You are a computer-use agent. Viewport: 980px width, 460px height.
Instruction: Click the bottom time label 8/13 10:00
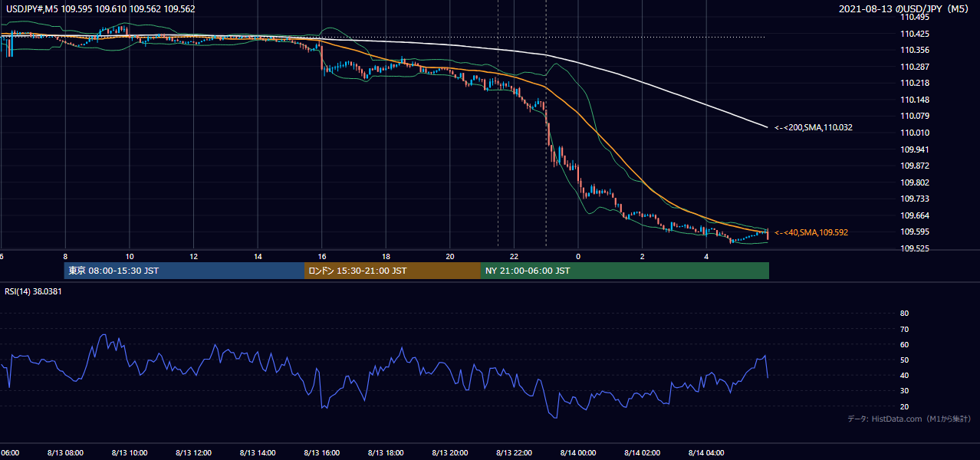pyautogui.click(x=130, y=453)
